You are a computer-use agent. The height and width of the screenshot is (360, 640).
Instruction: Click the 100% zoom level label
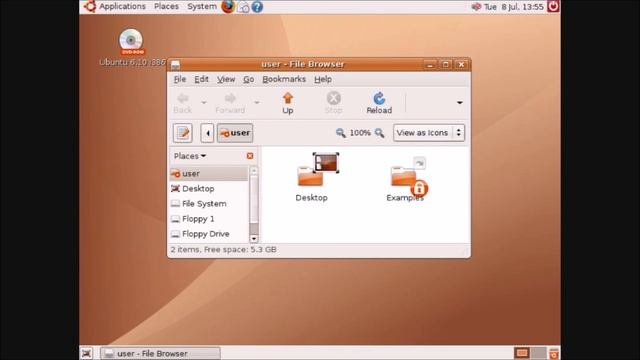click(360, 133)
